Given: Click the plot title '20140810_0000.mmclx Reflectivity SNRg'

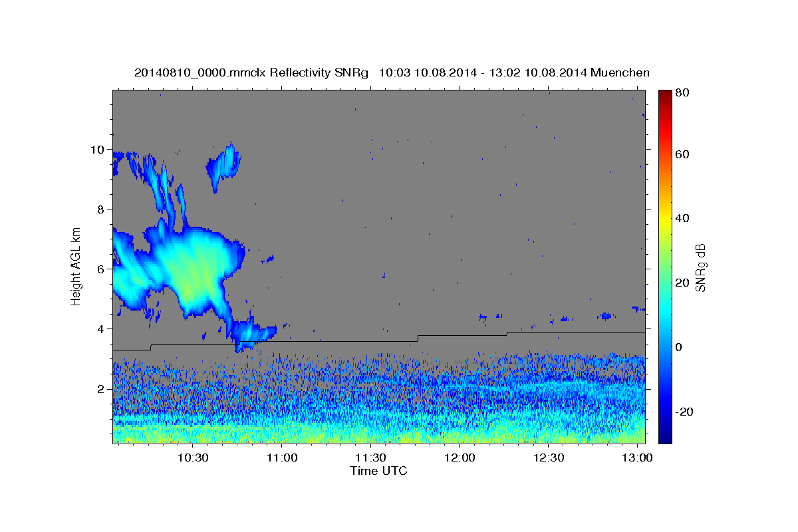Looking at the screenshot, I should pyautogui.click(x=251, y=72).
